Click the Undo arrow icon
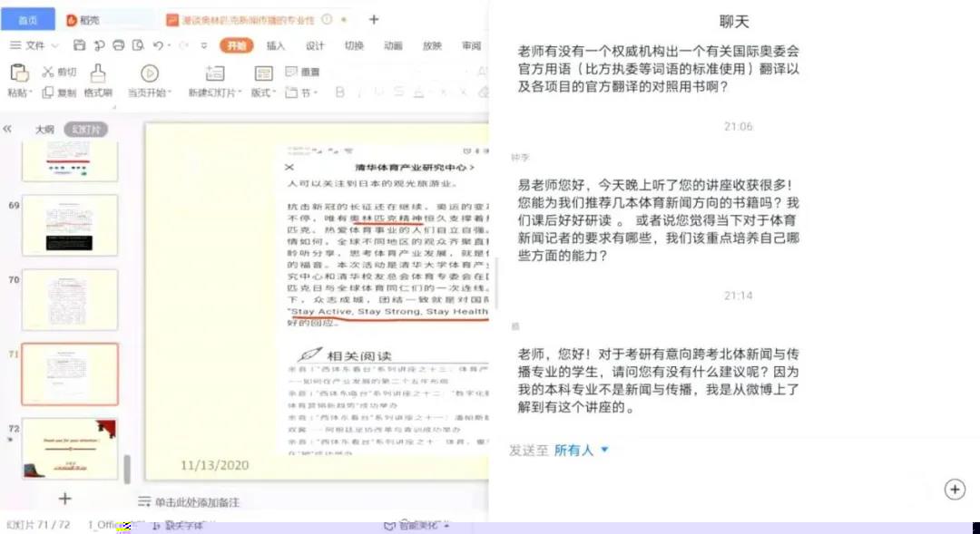 (159, 45)
